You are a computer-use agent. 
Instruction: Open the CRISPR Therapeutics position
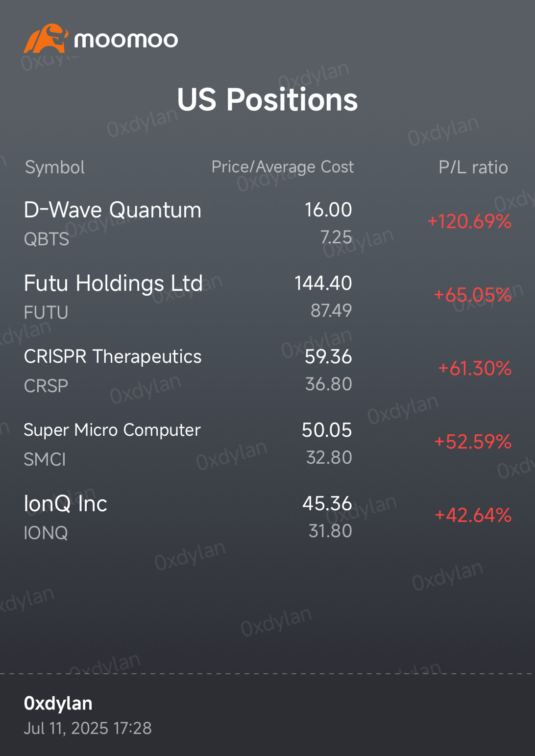pyautogui.click(x=267, y=371)
